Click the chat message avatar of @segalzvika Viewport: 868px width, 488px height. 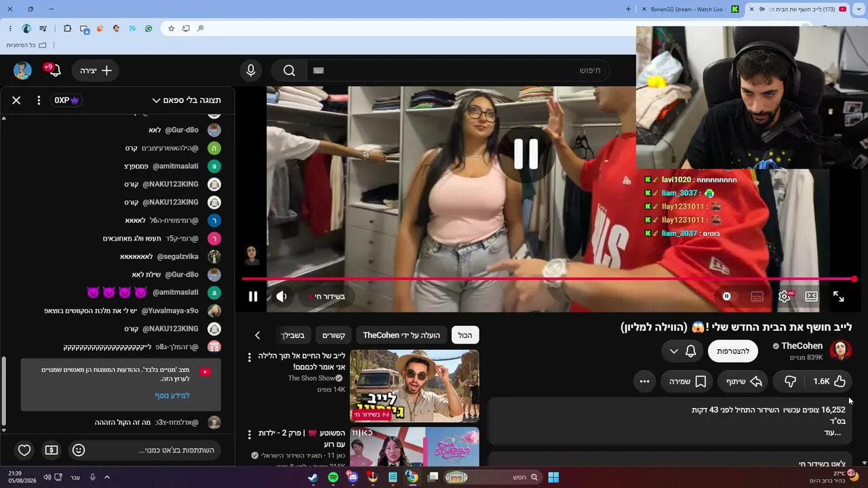coord(214,257)
